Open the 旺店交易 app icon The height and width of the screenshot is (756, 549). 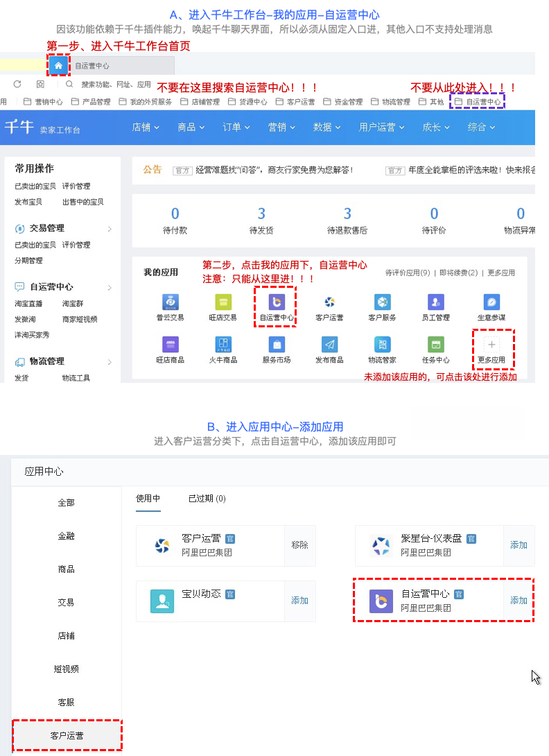point(223,302)
